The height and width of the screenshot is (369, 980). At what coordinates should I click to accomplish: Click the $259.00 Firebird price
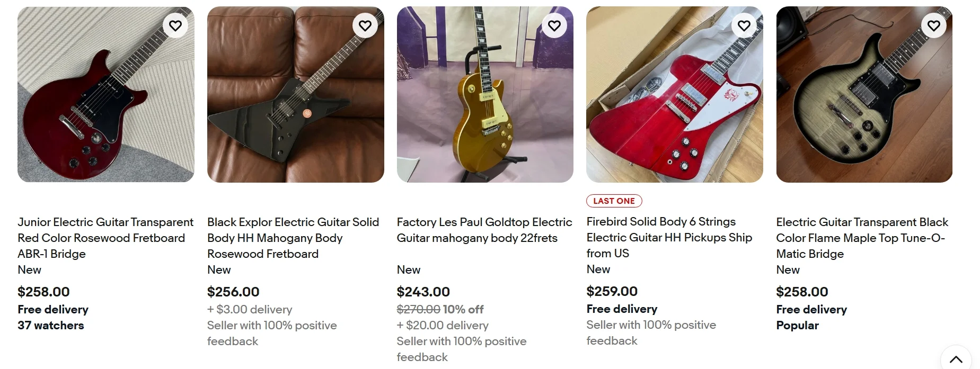coord(612,291)
